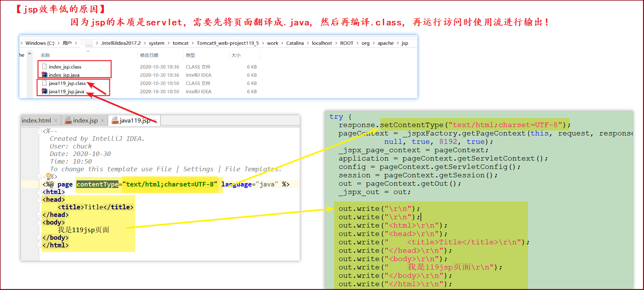
Task: Sort files by 大小 column header
Action: coord(236,56)
